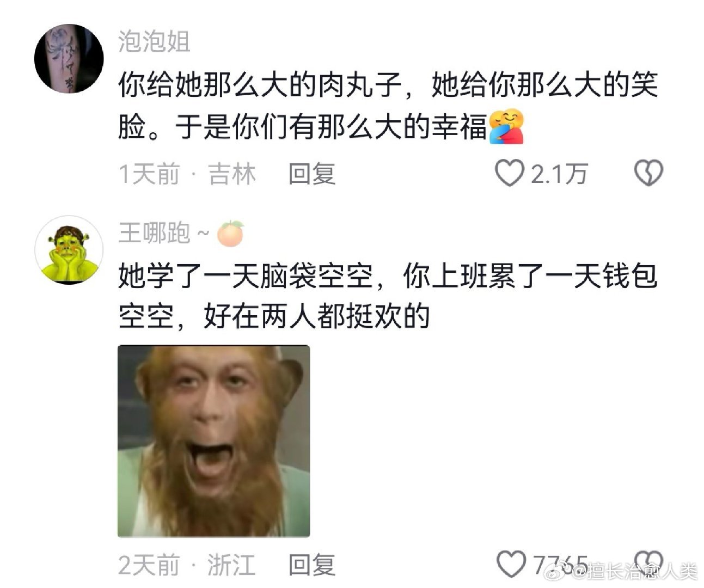This screenshot has width=704, height=588.
Task: Tap the hugging emoji in first comment
Action: [506, 127]
